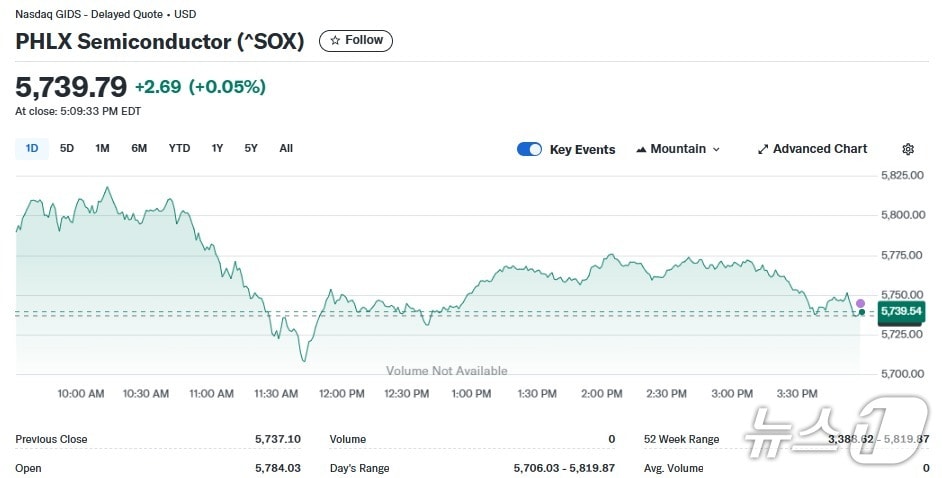Click the chart low point near 11:45 AM
The height and width of the screenshot is (478, 942).
pos(304,360)
